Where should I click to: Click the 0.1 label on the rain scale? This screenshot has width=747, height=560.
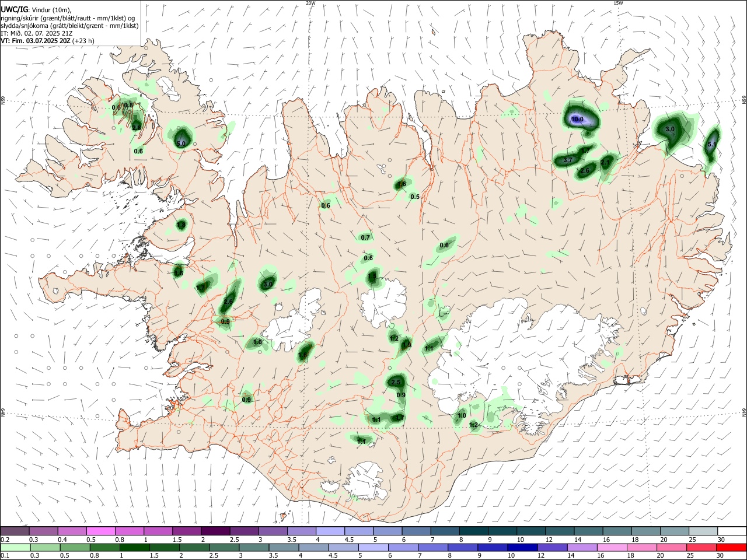pos(5,556)
